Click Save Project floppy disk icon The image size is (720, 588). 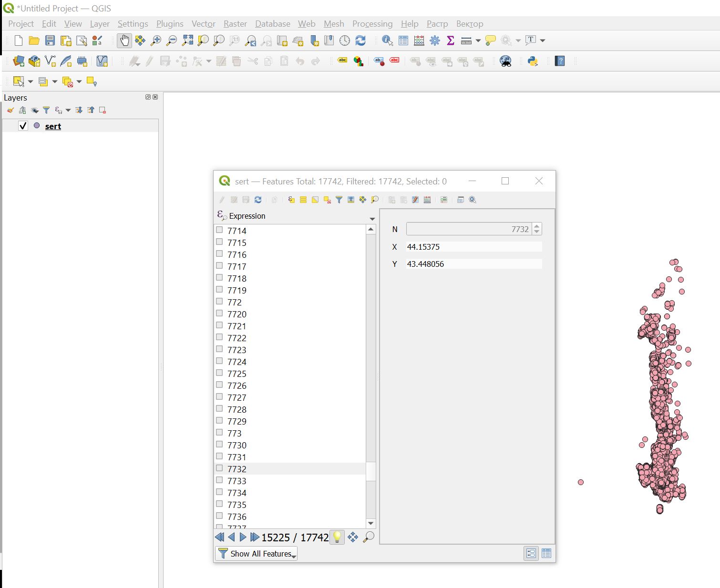coord(50,41)
